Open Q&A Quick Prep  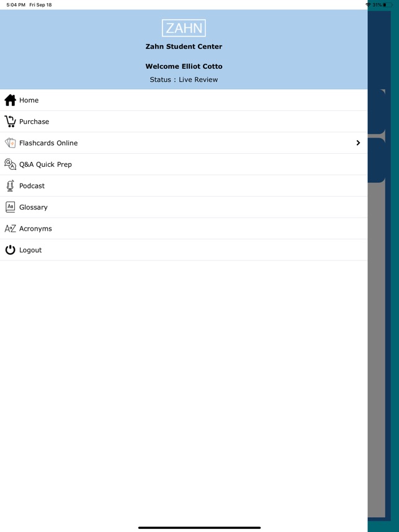pyautogui.click(x=184, y=164)
